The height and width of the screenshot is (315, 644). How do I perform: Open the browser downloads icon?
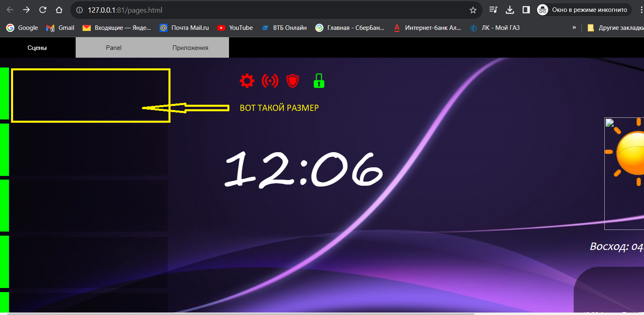pyautogui.click(x=510, y=10)
